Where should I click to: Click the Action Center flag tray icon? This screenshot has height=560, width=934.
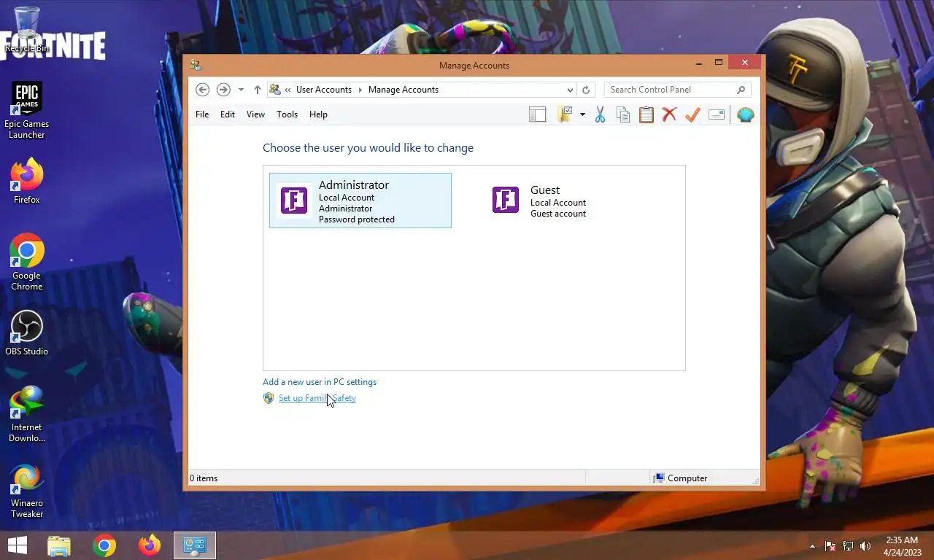pos(830,546)
